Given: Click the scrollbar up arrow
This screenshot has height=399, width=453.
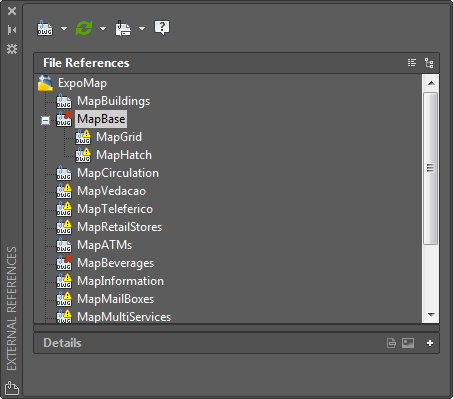Looking at the screenshot, I should tap(431, 83).
